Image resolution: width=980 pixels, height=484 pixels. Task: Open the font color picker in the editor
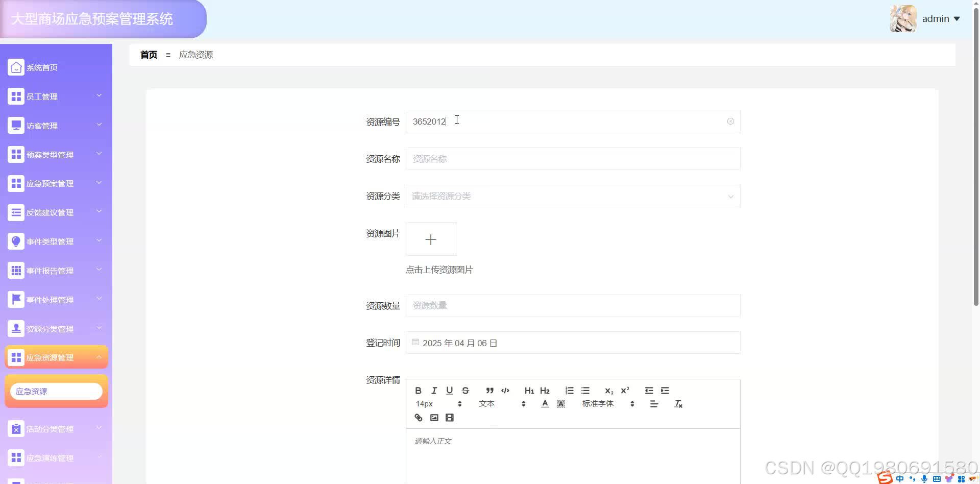tap(545, 403)
